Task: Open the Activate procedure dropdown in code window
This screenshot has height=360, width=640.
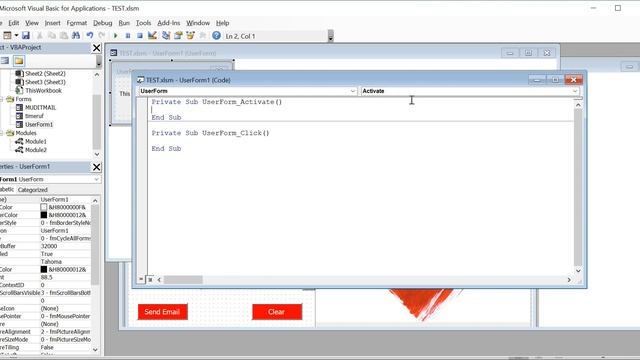Action: pos(575,91)
